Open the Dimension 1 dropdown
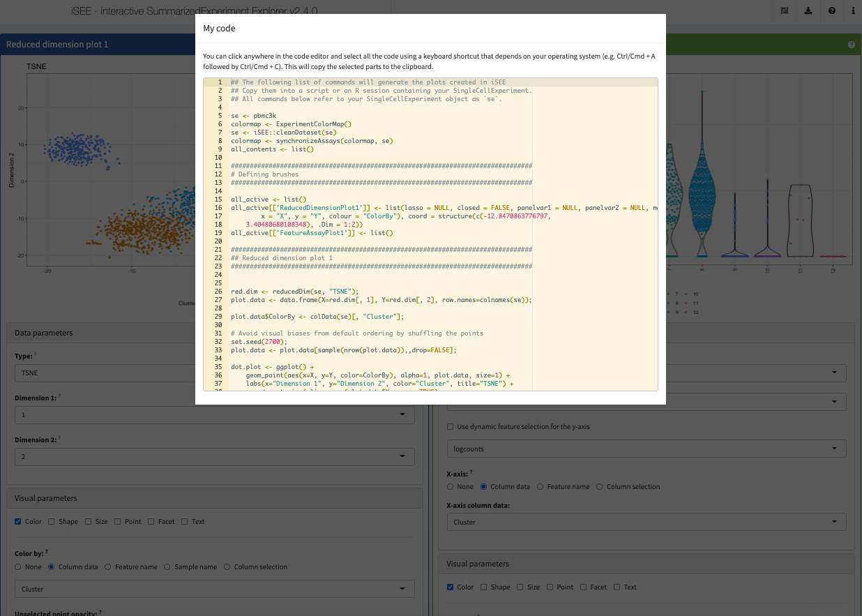 point(214,415)
